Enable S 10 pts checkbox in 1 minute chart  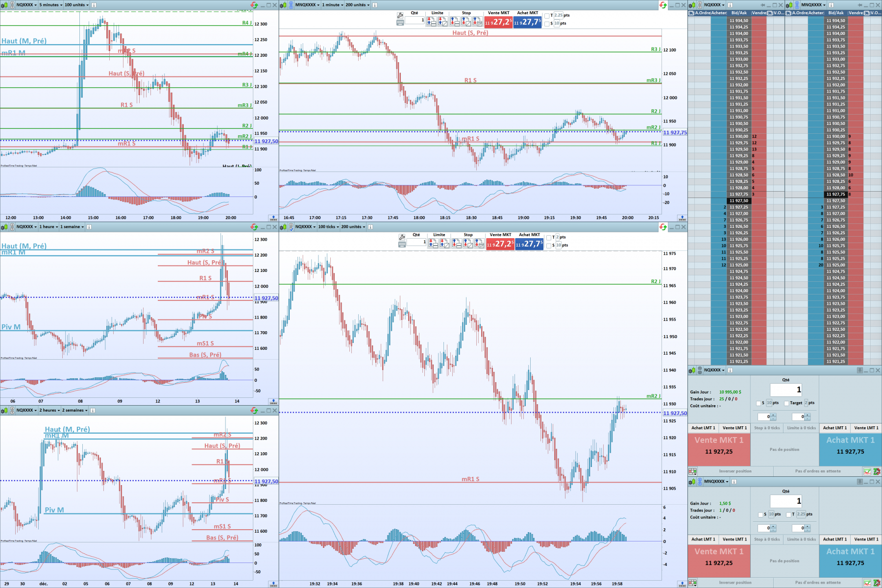pos(547,24)
